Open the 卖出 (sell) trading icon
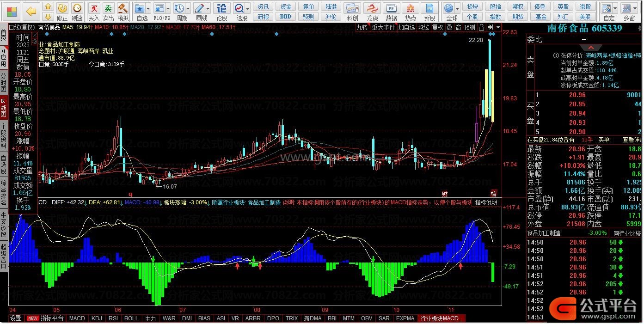The width and height of the screenshot is (644, 324). tap(108, 11)
